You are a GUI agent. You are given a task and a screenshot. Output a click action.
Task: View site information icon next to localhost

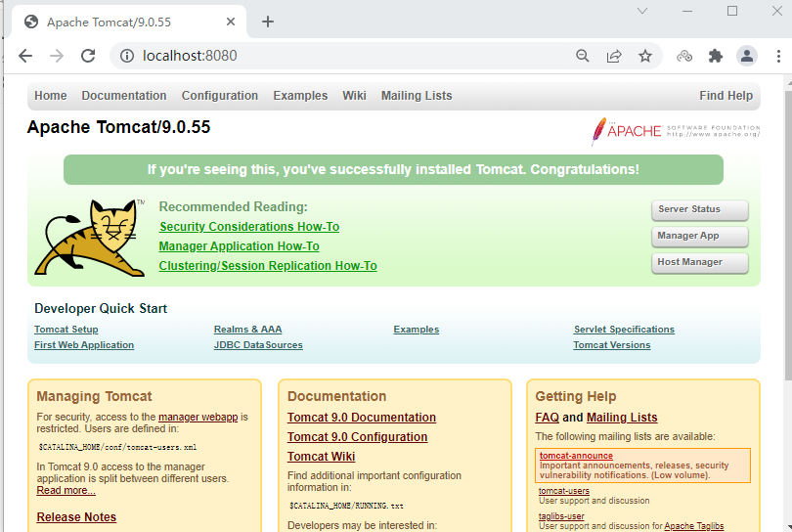coord(127,56)
